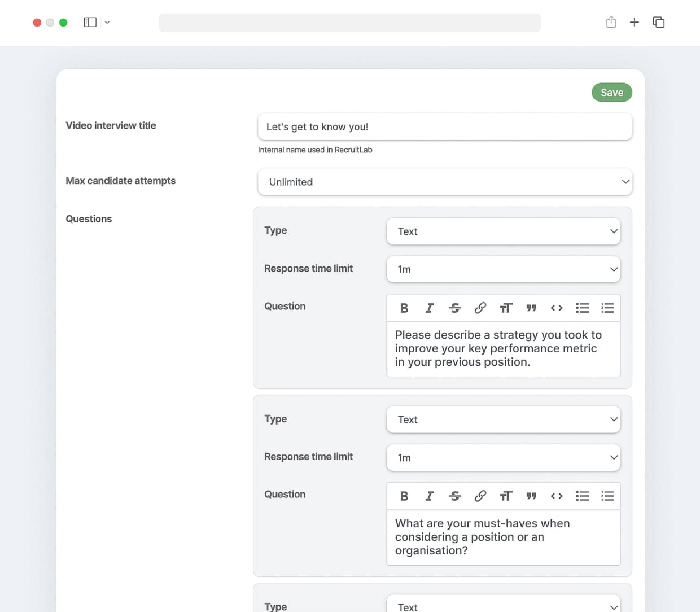Expand the Type selector of the third question

(504, 605)
